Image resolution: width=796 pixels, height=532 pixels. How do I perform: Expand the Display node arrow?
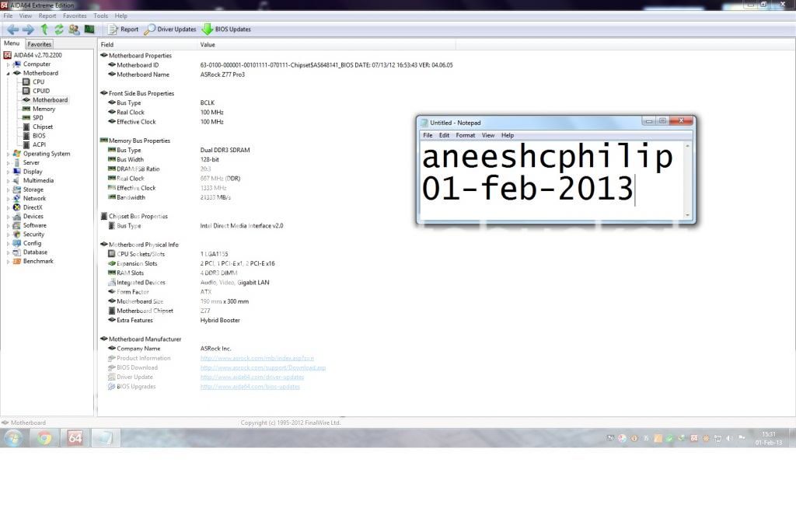tap(8, 172)
